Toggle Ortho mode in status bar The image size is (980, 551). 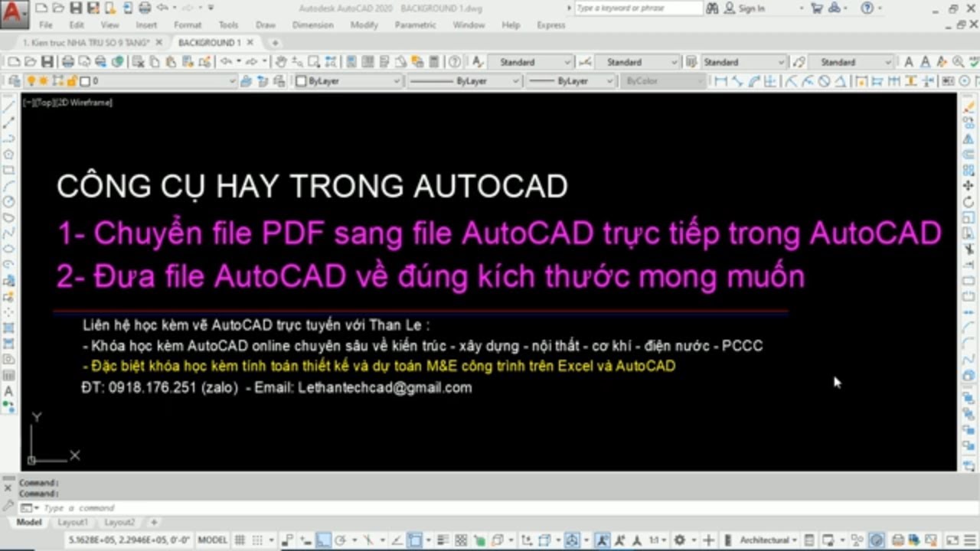pyautogui.click(x=323, y=540)
